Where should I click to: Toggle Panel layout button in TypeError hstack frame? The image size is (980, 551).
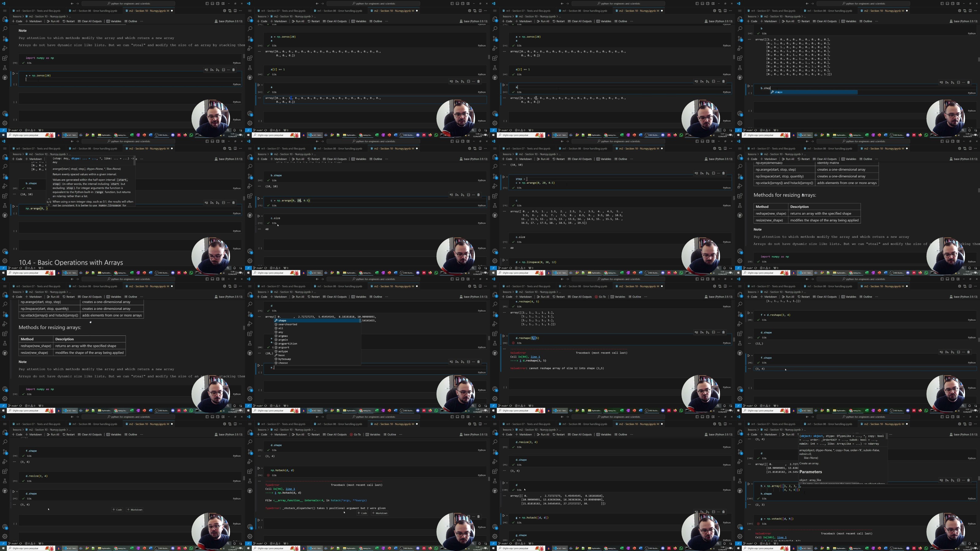pos(457,417)
